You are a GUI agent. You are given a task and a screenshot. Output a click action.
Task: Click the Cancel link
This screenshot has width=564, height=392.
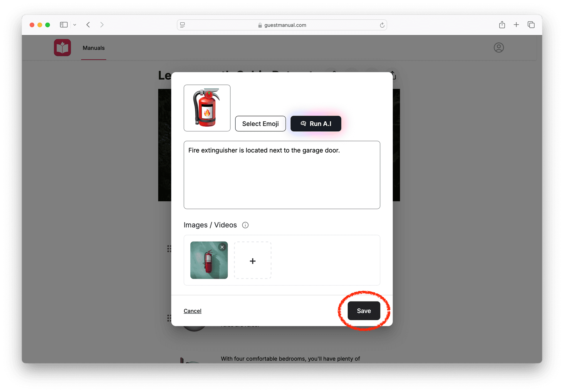click(192, 311)
